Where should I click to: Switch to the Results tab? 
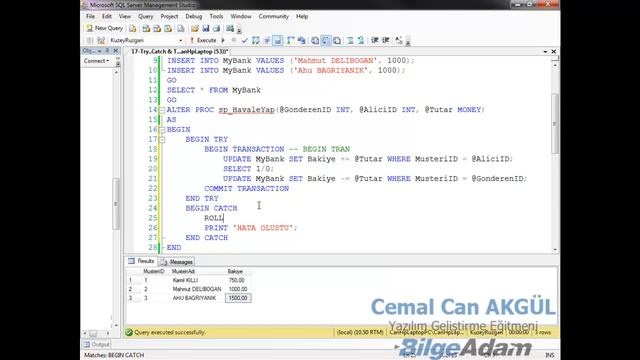142,261
